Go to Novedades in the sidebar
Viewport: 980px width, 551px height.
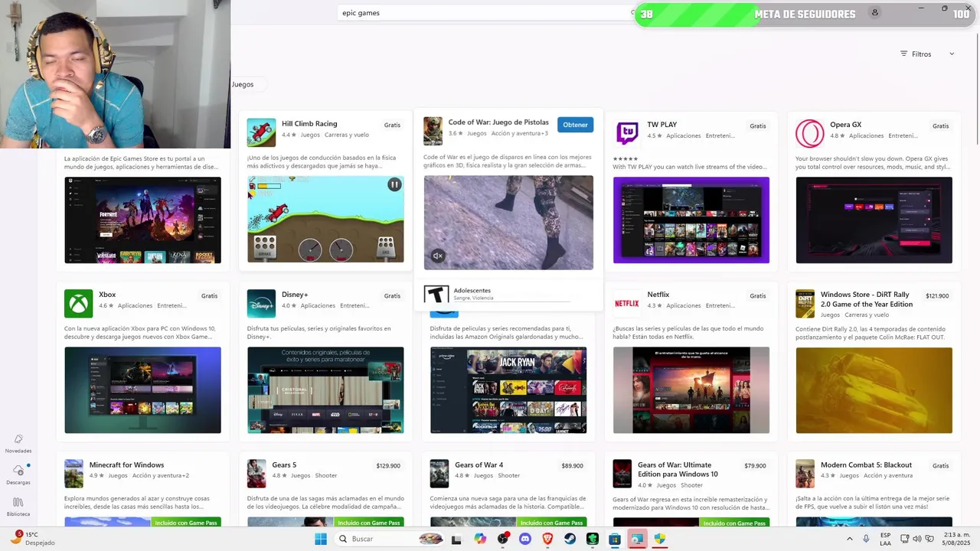pos(18,444)
